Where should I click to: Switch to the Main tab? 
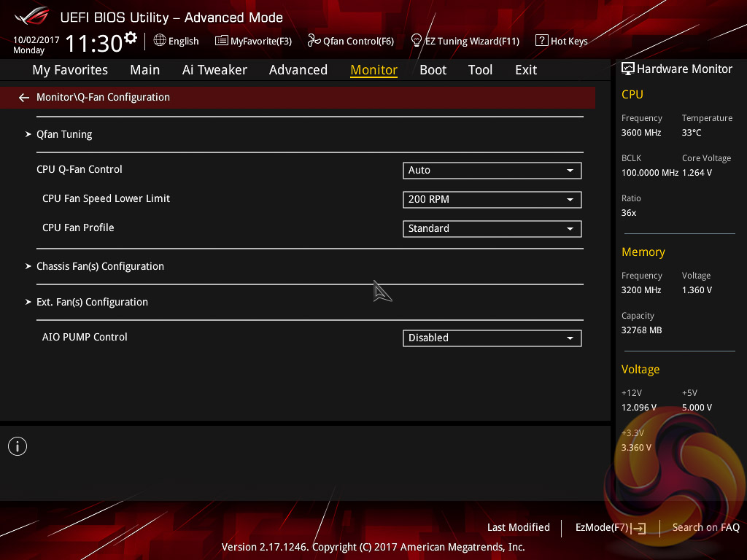145,70
